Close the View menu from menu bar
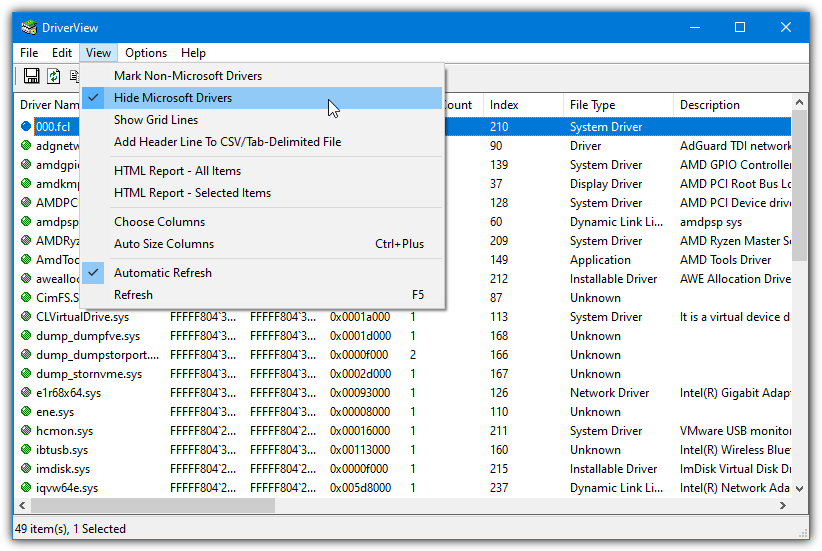Image resolution: width=822 pixels, height=551 pixels. tap(98, 53)
